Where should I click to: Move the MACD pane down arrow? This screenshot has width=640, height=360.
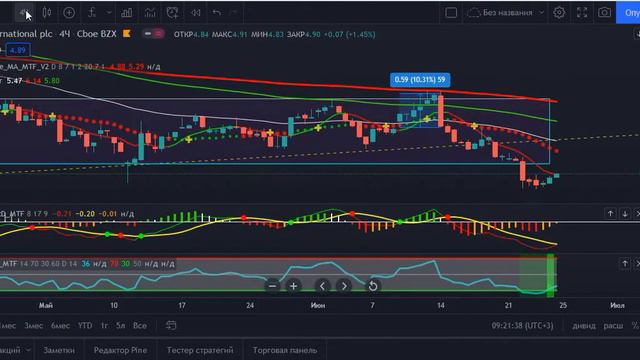625,213
